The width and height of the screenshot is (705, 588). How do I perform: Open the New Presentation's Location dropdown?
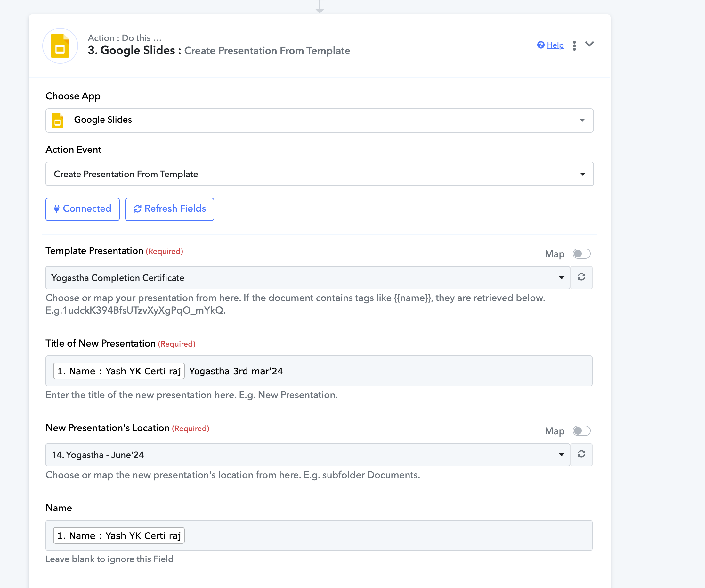pos(307,455)
